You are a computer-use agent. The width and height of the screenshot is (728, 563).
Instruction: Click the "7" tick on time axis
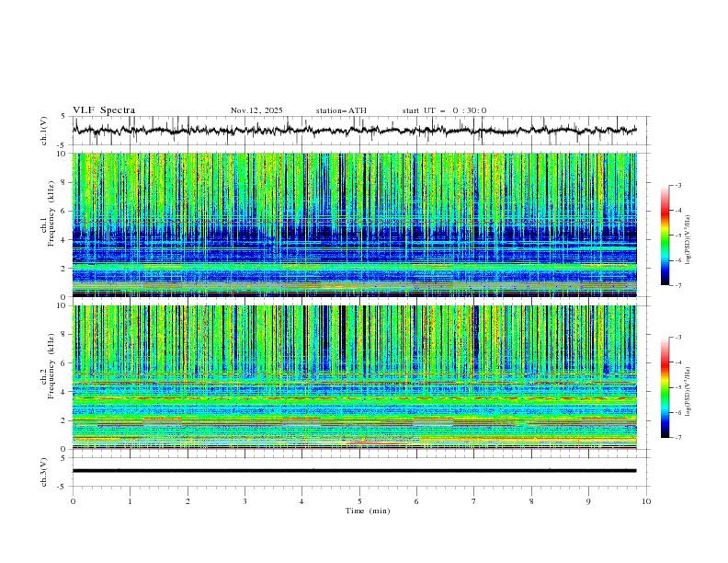pos(474,501)
